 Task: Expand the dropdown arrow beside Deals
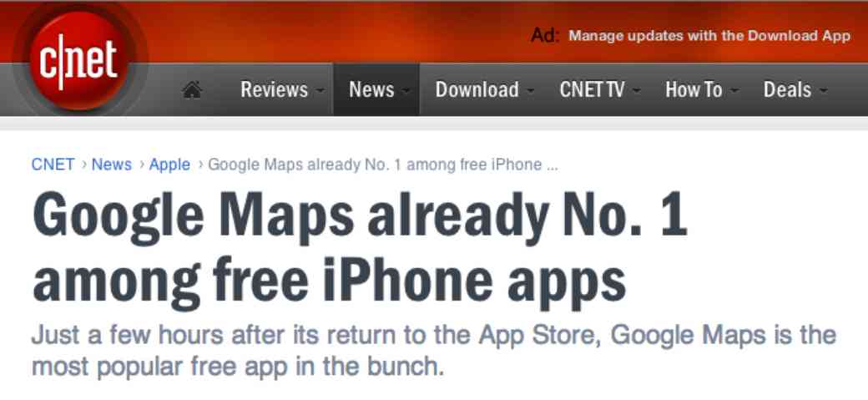pos(824,91)
